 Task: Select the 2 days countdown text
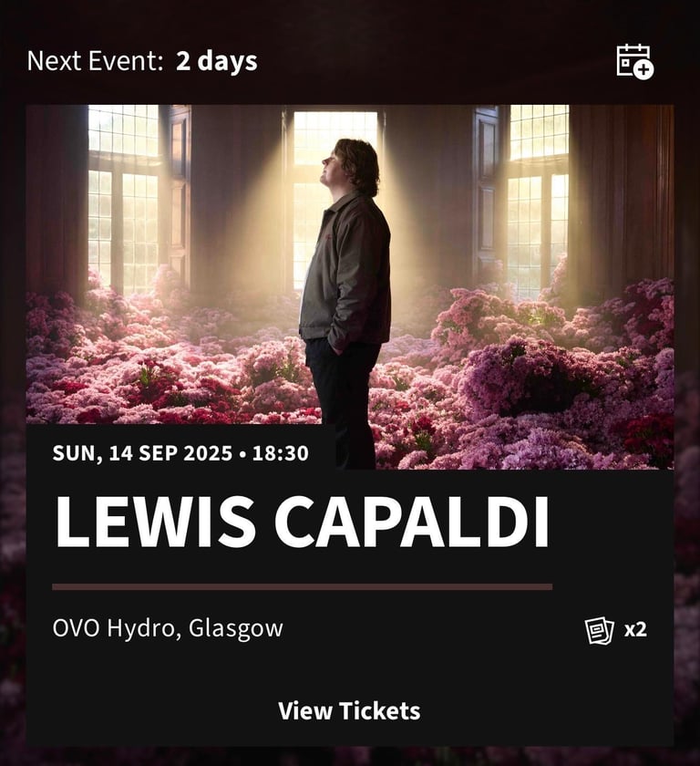[x=217, y=62]
